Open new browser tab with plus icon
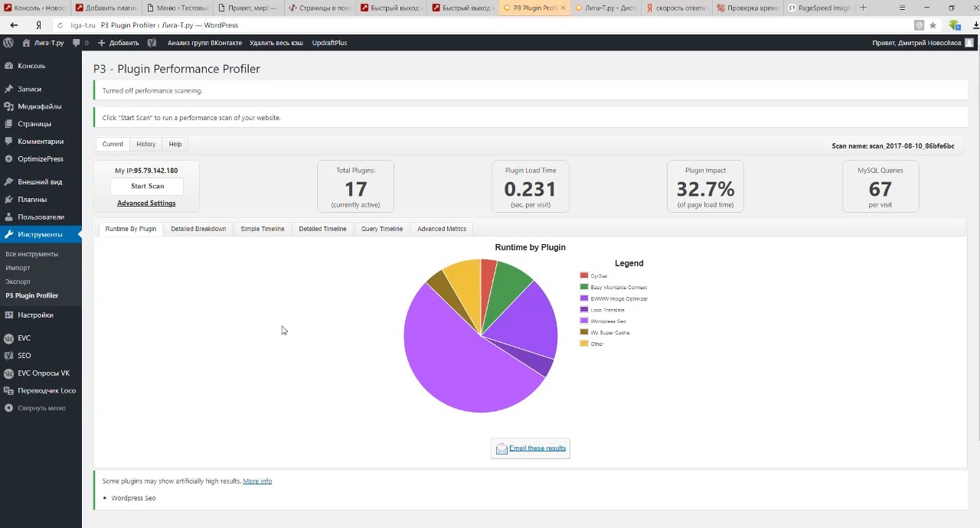Image resolution: width=980 pixels, height=528 pixels. (x=864, y=8)
